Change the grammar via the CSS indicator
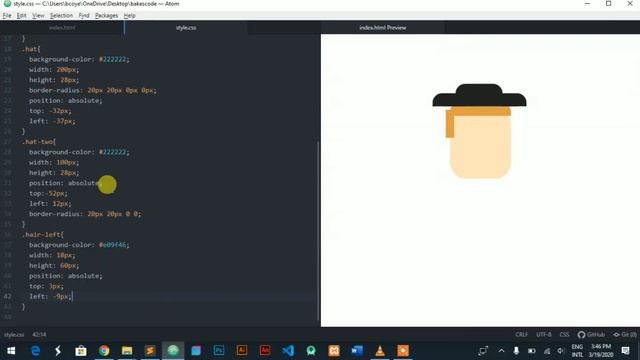 [564, 335]
